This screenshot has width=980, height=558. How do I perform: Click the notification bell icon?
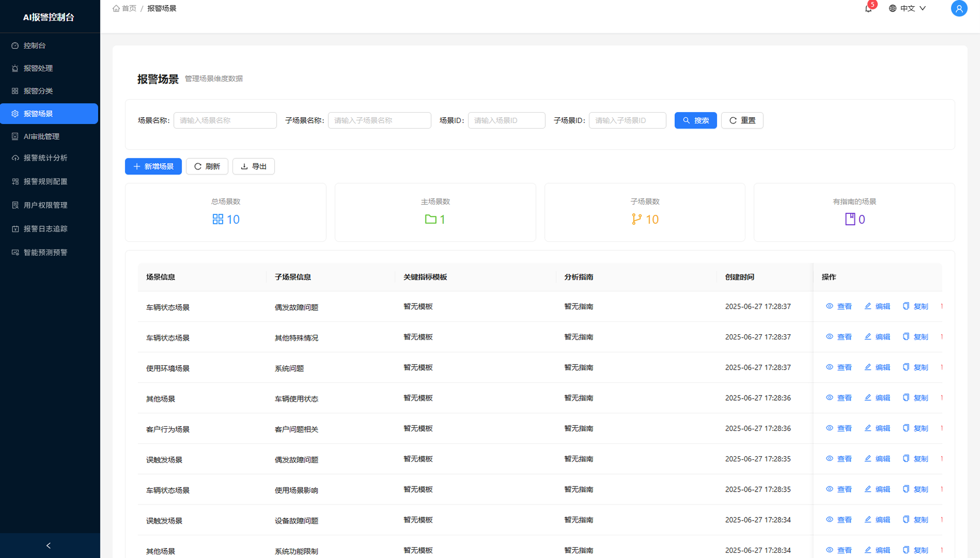pos(868,9)
